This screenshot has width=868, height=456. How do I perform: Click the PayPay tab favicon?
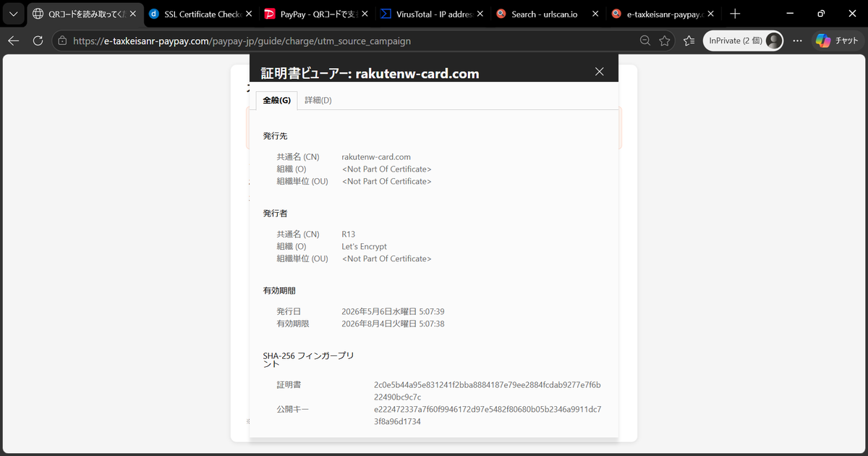(270, 14)
